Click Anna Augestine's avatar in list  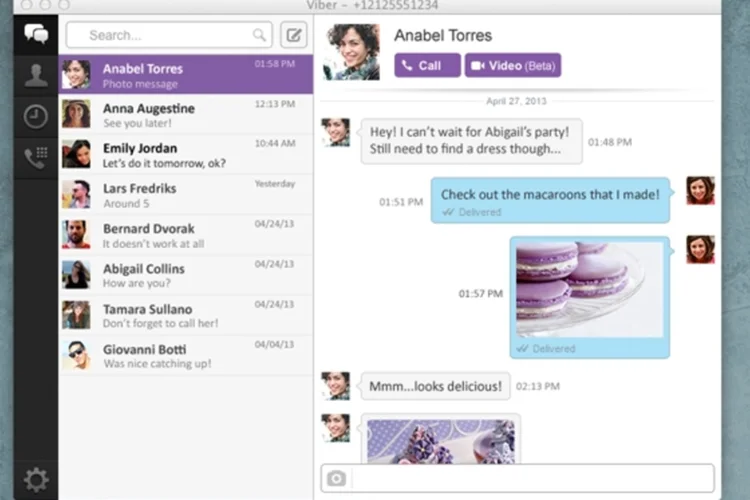click(76, 114)
